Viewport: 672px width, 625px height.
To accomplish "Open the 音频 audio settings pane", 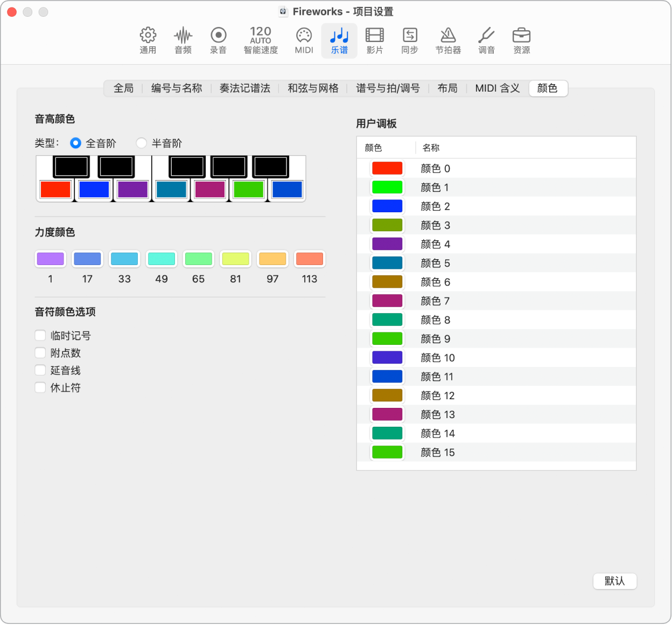I will pos(183,41).
